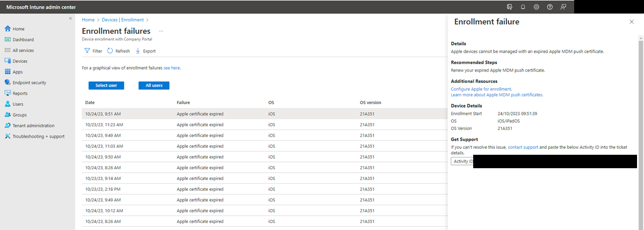This screenshot has width=644, height=230.
Task: Click the OS column header
Action: point(271,102)
